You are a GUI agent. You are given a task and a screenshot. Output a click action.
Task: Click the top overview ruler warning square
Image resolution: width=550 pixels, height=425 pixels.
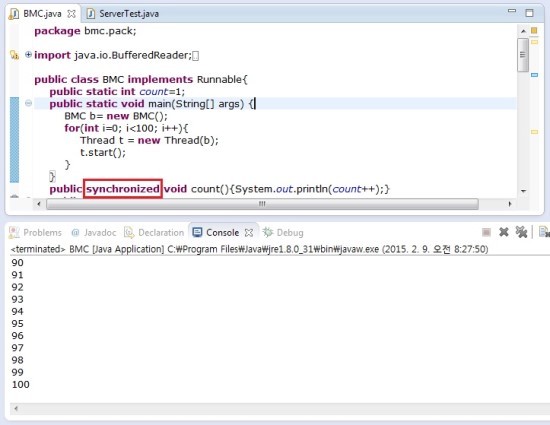coord(534,31)
